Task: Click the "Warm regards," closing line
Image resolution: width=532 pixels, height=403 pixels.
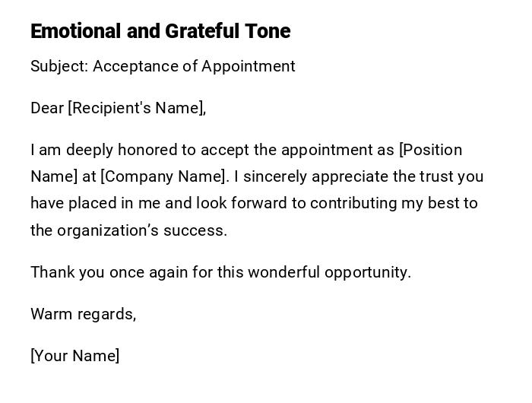Action: point(83,314)
